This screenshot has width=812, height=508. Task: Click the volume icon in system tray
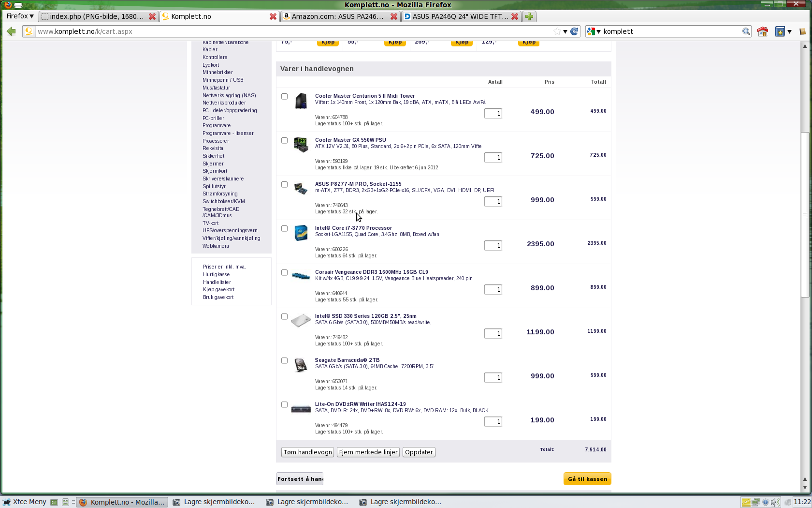coord(774,502)
